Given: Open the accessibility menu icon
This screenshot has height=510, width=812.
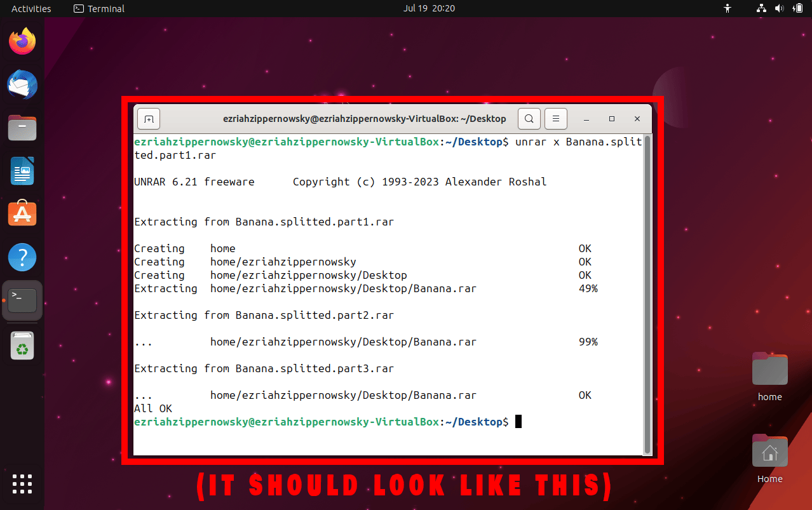Looking at the screenshot, I should pyautogui.click(x=727, y=8).
